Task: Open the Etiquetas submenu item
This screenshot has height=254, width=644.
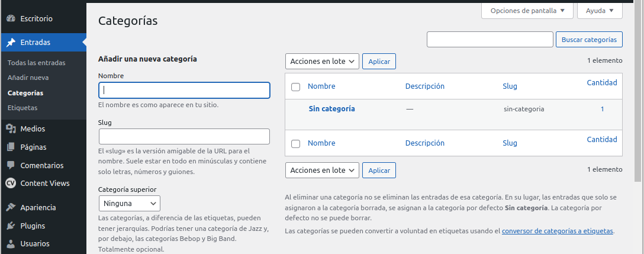Action: [x=22, y=108]
